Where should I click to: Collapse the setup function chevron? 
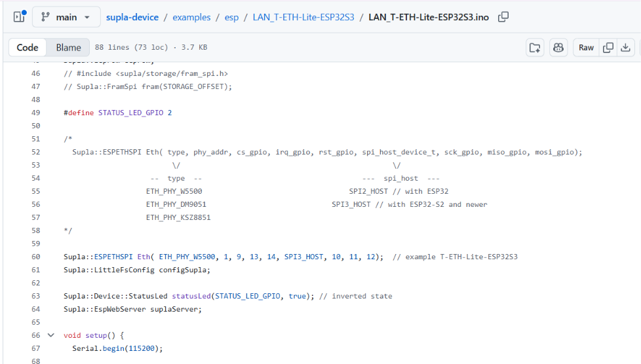(x=50, y=335)
